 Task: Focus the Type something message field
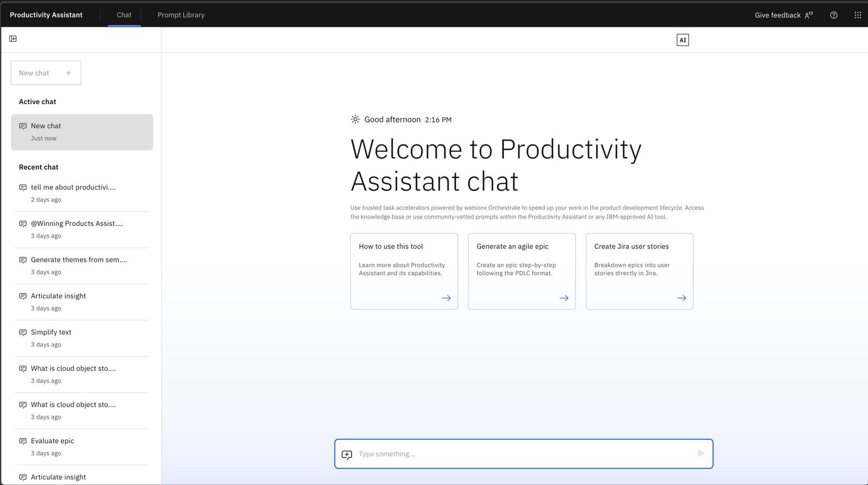pyautogui.click(x=524, y=454)
